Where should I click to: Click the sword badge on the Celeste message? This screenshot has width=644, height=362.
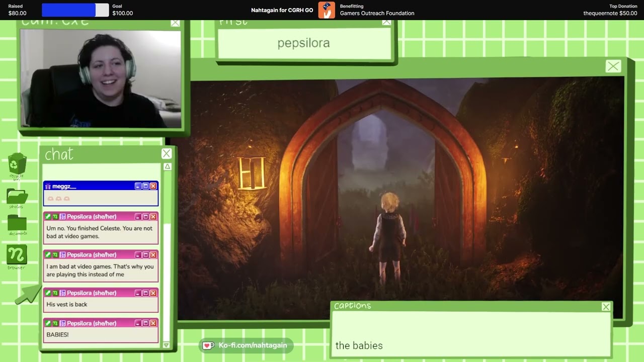(48, 217)
